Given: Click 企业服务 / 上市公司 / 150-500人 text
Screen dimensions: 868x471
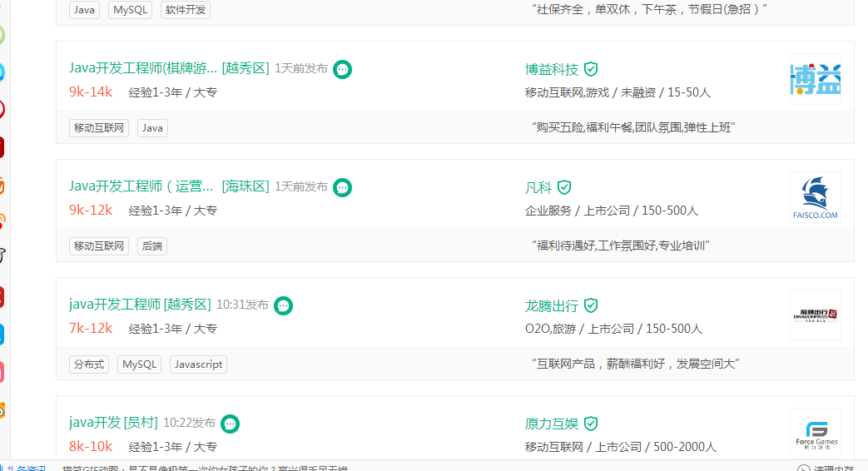Looking at the screenshot, I should (x=612, y=211).
